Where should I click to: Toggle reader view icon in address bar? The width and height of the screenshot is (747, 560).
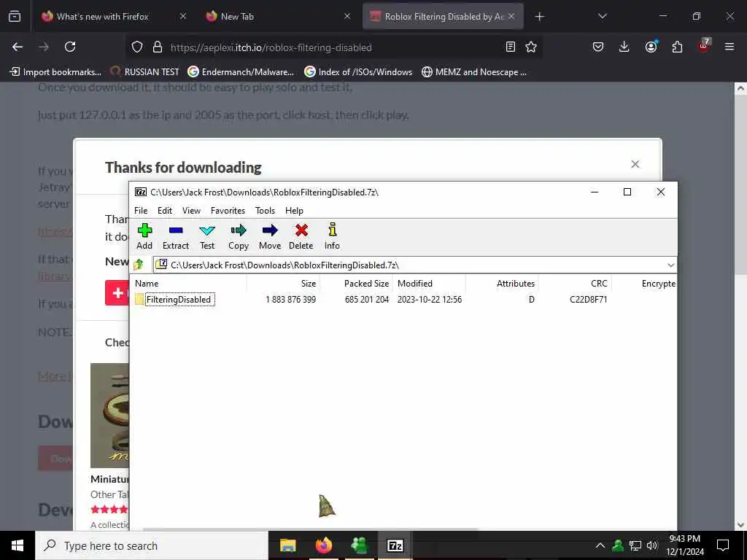(x=510, y=47)
